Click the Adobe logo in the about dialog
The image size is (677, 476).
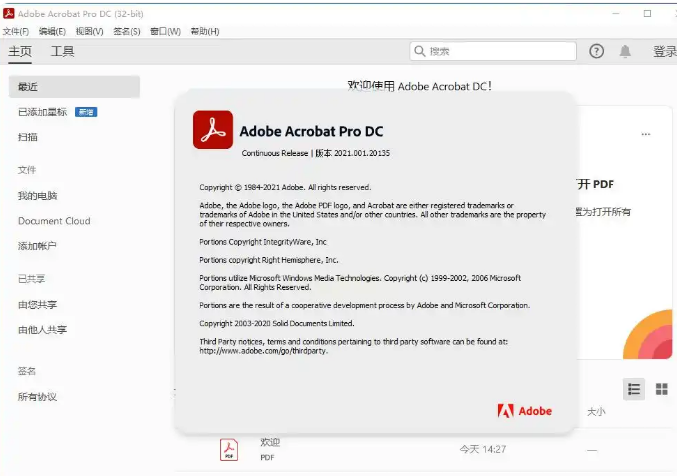(x=525, y=411)
